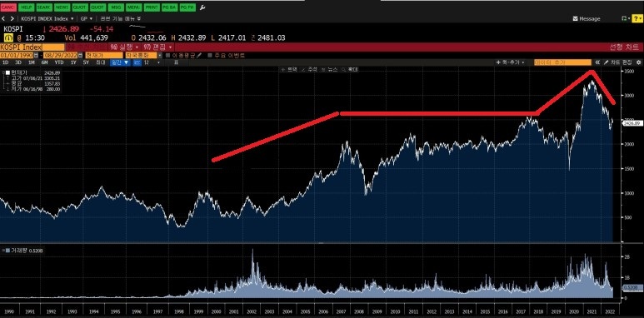Click the 현재가 price field
This screenshot has height=318, width=644.
tap(104, 56)
